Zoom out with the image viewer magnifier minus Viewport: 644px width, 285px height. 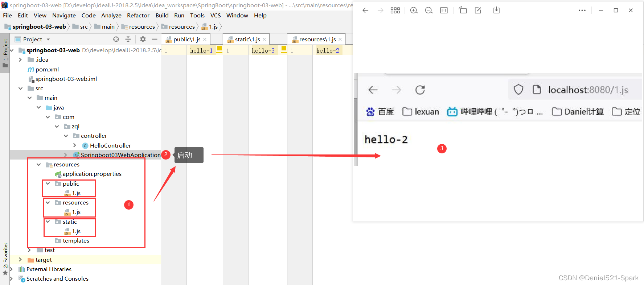429,11
